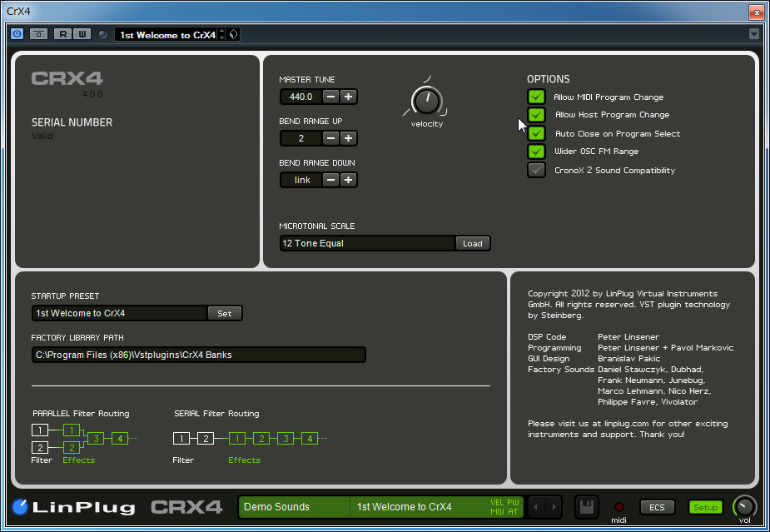The height and width of the screenshot is (532, 770).
Task: Decrease Bend Range Up with minus button
Action: point(331,138)
